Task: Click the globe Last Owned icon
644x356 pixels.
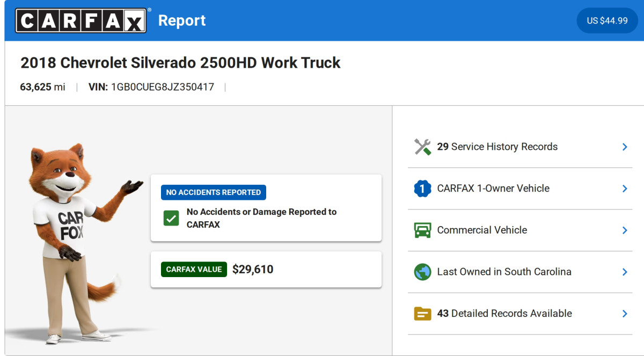Action: click(x=423, y=272)
